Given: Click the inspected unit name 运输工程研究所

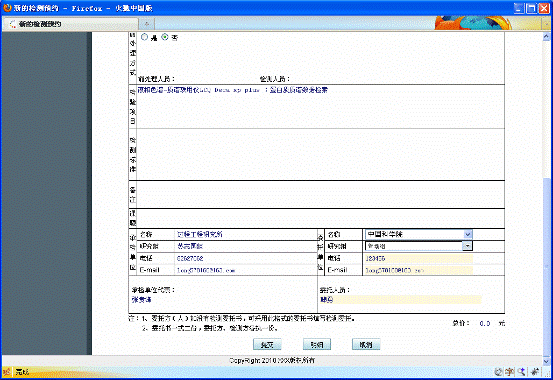Looking at the screenshot, I should click(x=200, y=234).
